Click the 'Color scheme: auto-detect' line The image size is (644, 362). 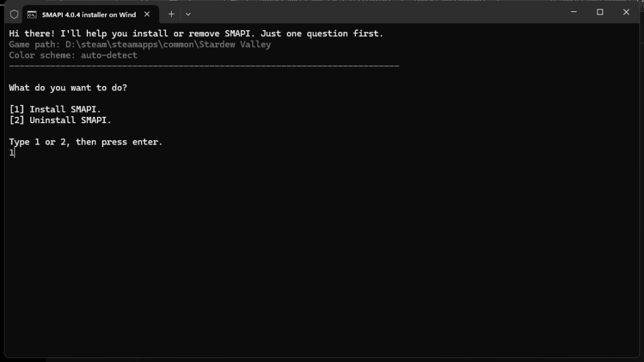click(73, 55)
